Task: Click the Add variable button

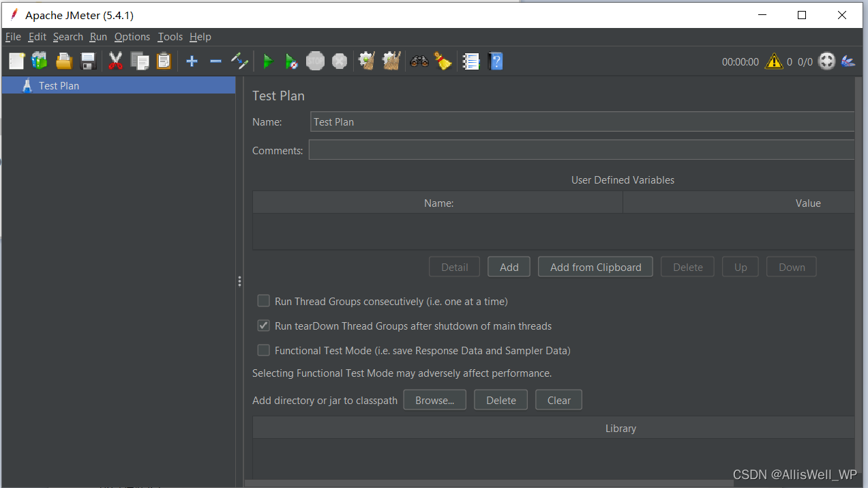Action: (x=509, y=268)
